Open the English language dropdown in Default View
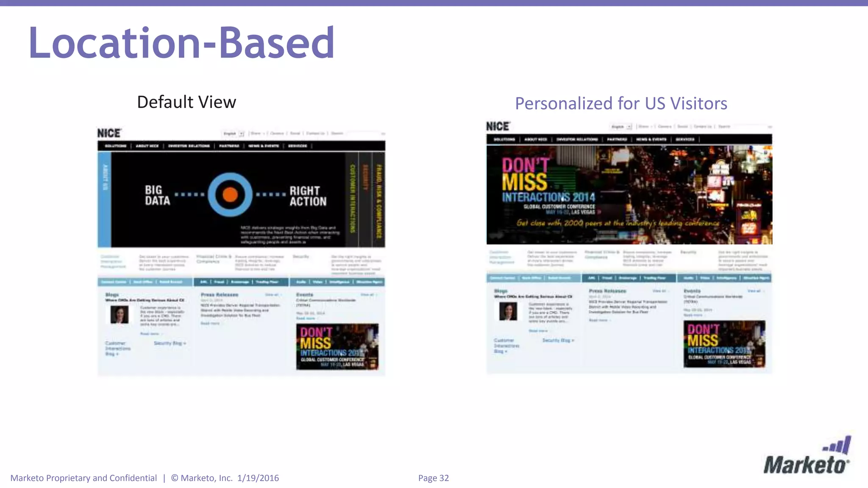868x488 pixels. (234, 133)
